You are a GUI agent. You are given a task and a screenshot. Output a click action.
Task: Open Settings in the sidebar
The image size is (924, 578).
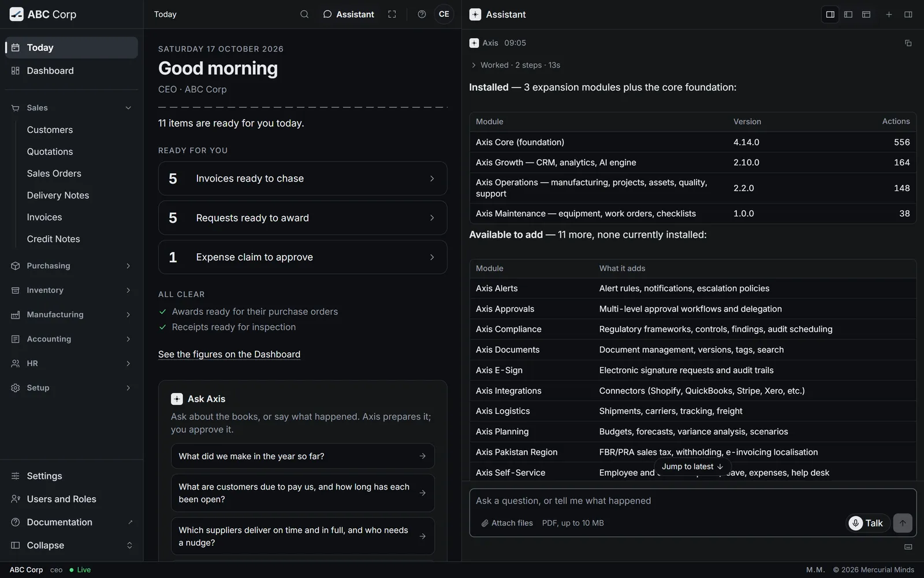click(x=72, y=476)
